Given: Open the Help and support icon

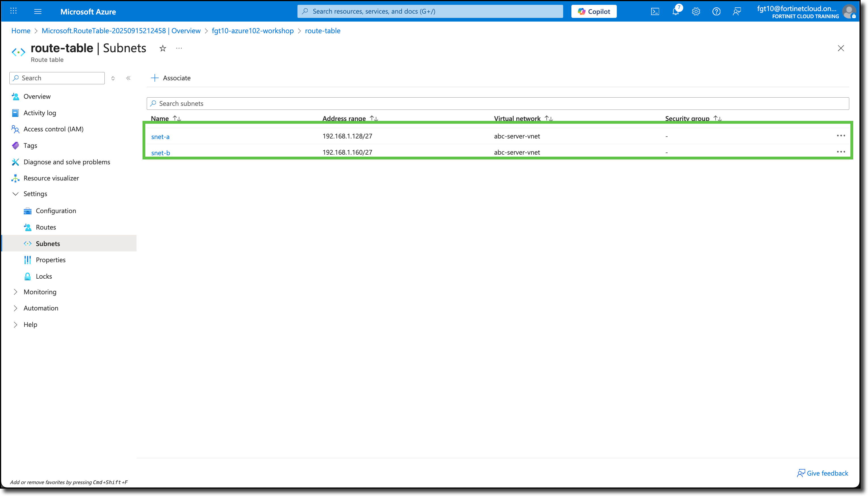Looking at the screenshot, I should coord(716,11).
